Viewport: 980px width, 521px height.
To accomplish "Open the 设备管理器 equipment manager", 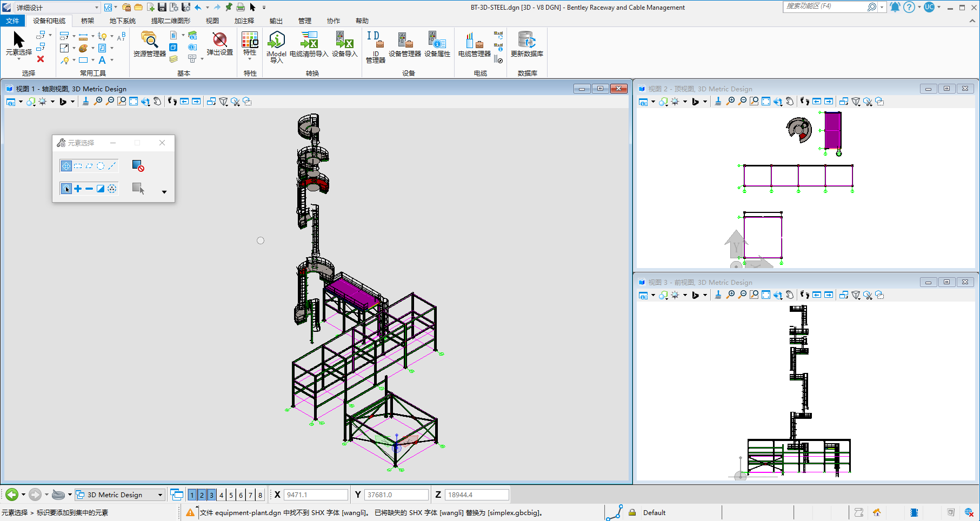I will 404,44.
